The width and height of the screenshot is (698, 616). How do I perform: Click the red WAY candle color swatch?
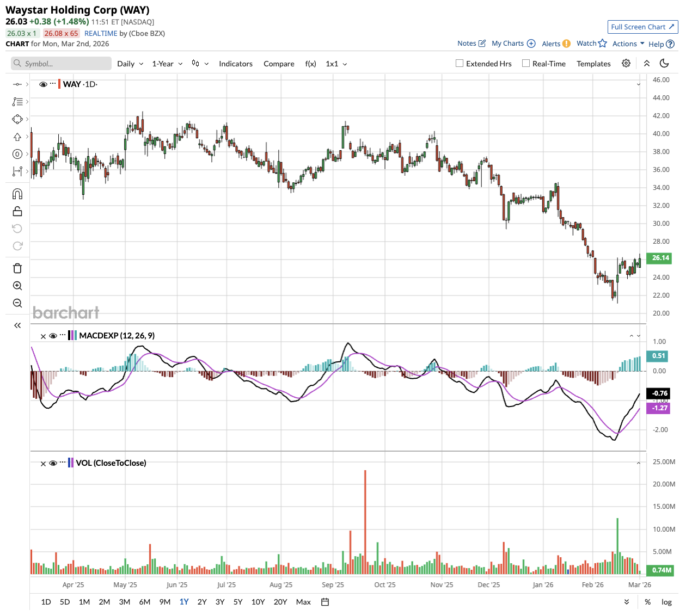59,84
